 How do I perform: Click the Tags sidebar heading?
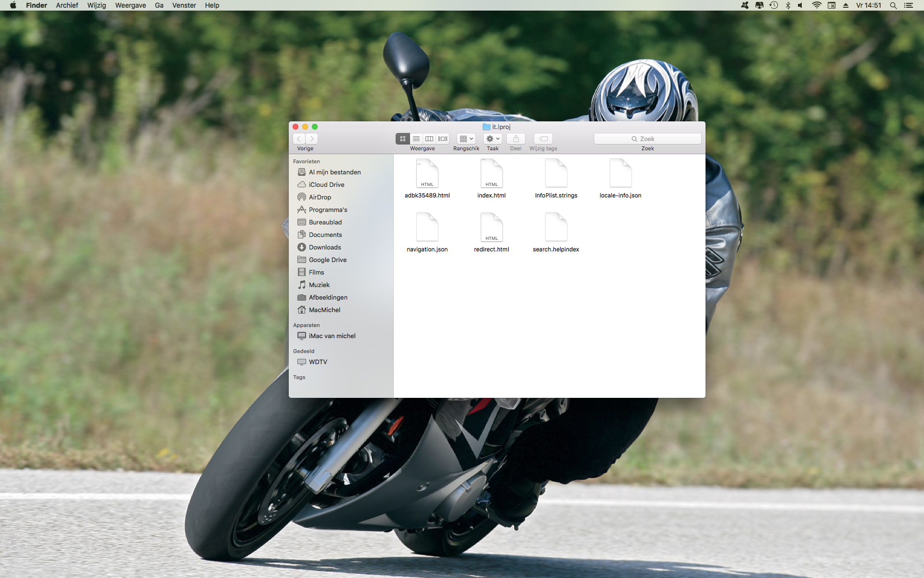point(299,377)
